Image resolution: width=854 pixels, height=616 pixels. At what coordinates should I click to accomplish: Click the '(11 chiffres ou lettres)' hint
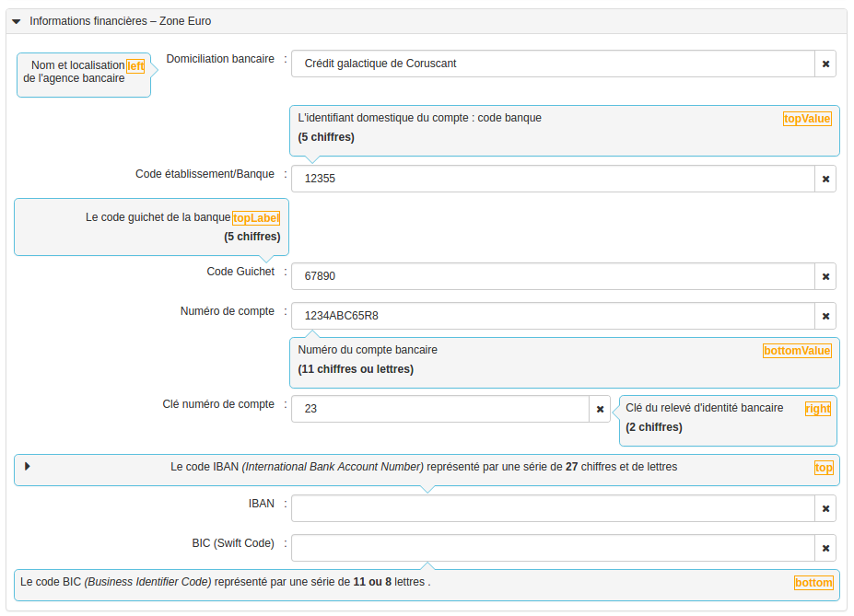(356, 369)
